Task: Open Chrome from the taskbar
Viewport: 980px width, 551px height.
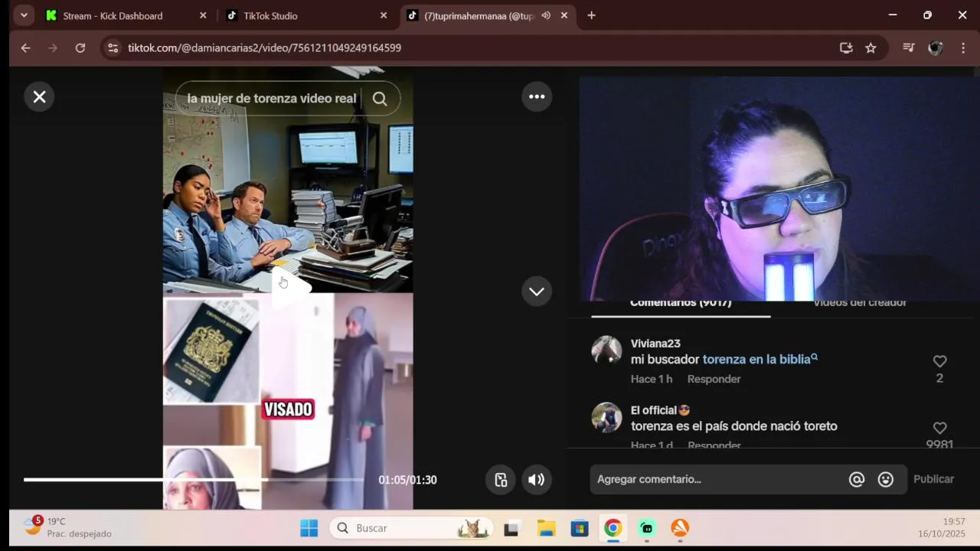Action: pos(612,528)
